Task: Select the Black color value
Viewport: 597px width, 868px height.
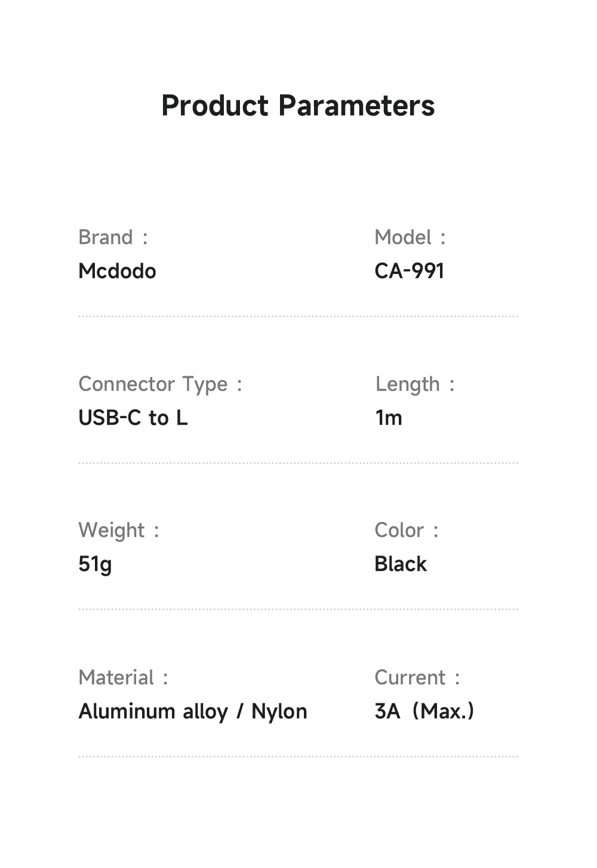Action: click(x=401, y=564)
